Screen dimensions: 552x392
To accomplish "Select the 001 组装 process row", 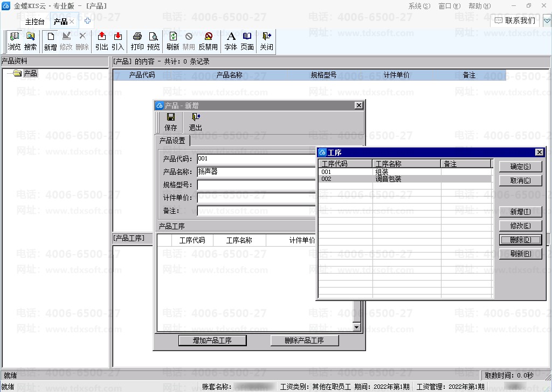I will pyautogui.click(x=405, y=172).
